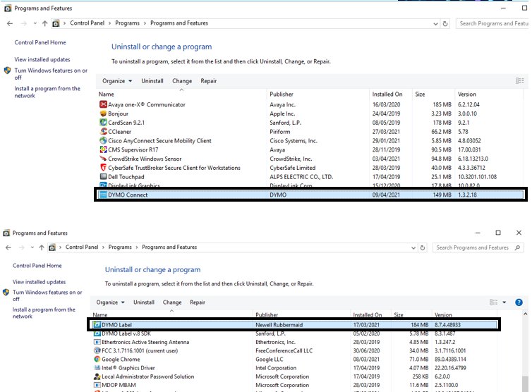Viewport: 532px width, 392px height.
Task: Click Uninstall in the top window toolbar
Action: pos(152,81)
